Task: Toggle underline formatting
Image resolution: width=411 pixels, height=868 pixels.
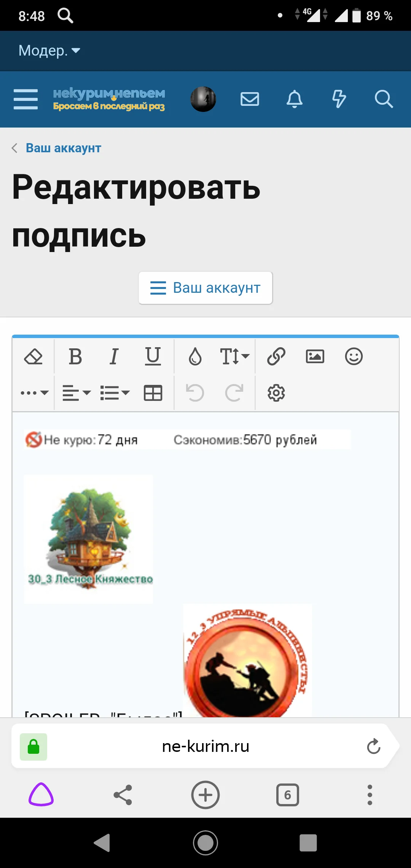Action: [153, 357]
